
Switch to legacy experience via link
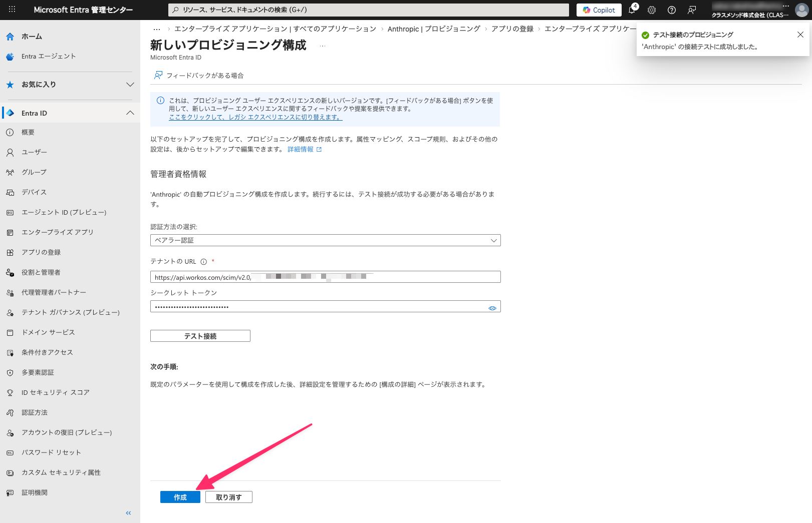(255, 117)
